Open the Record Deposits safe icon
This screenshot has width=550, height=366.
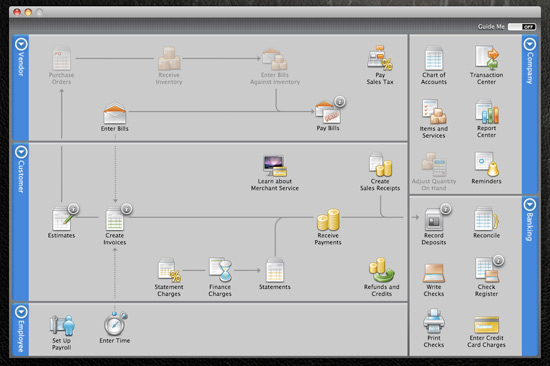tap(434, 219)
